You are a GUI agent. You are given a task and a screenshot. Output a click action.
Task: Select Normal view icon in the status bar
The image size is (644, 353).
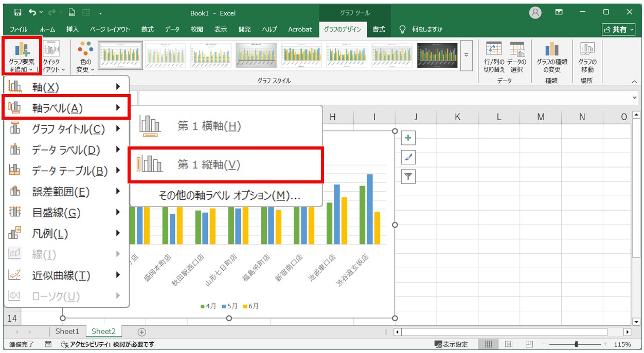tap(488, 344)
